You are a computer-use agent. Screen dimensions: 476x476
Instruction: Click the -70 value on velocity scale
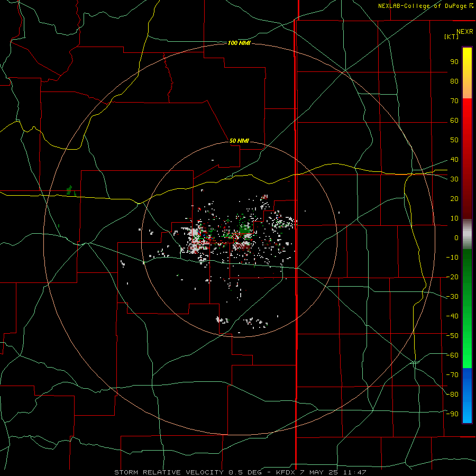pos(452,375)
